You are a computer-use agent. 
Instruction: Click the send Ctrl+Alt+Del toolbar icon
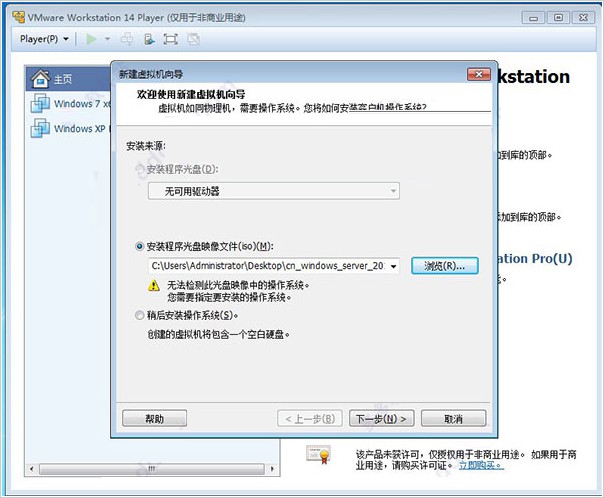127,39
